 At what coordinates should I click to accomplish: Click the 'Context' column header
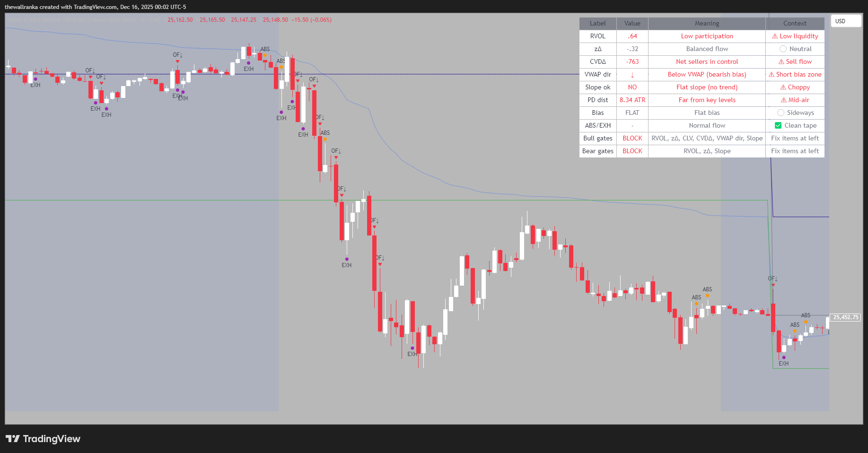point(795,23)
